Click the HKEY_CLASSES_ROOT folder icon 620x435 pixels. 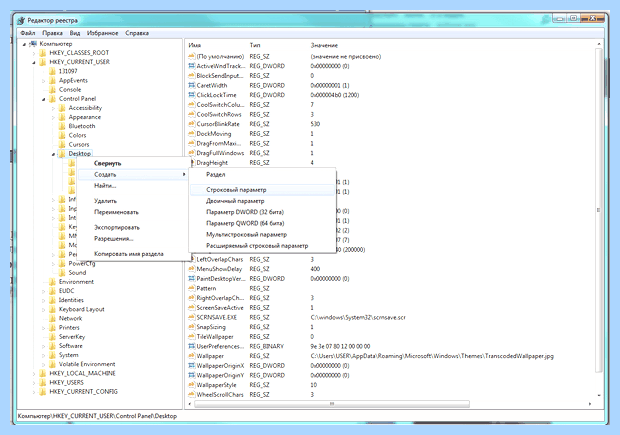(x=43, y=53)
